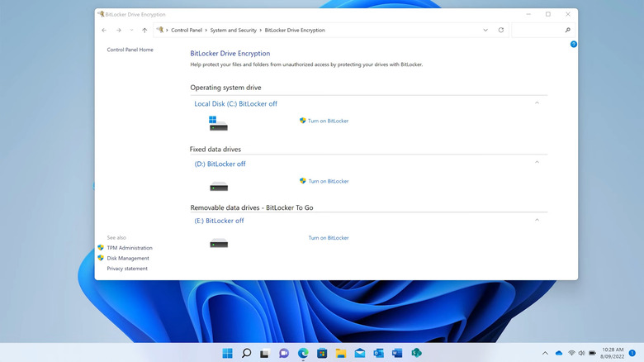Collapse the Local Disk (C:) section chevron
The height and width of the screenshot is (362, 644).
pyautogui.click(x=537, y=103)
